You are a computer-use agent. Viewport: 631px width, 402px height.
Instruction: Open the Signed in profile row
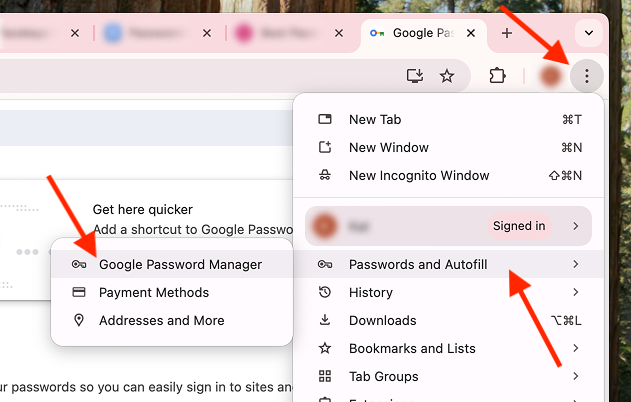click(x=448, y=226)
